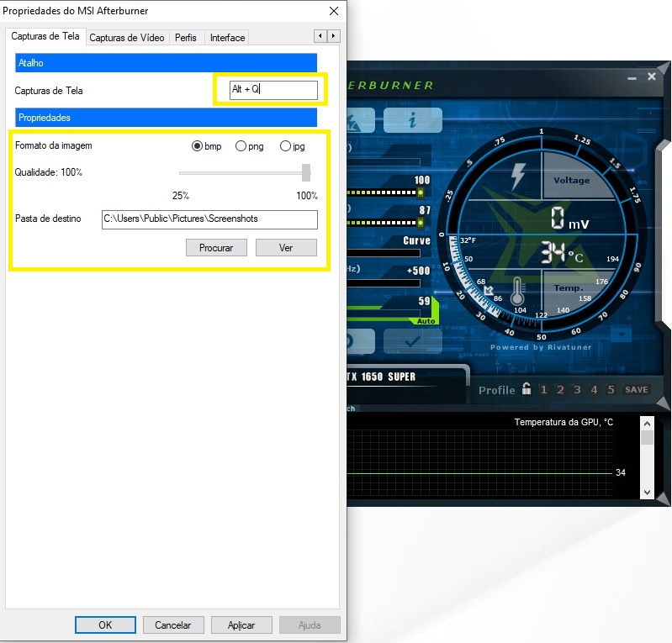Click the +500 memory clock value

(418, 271)
